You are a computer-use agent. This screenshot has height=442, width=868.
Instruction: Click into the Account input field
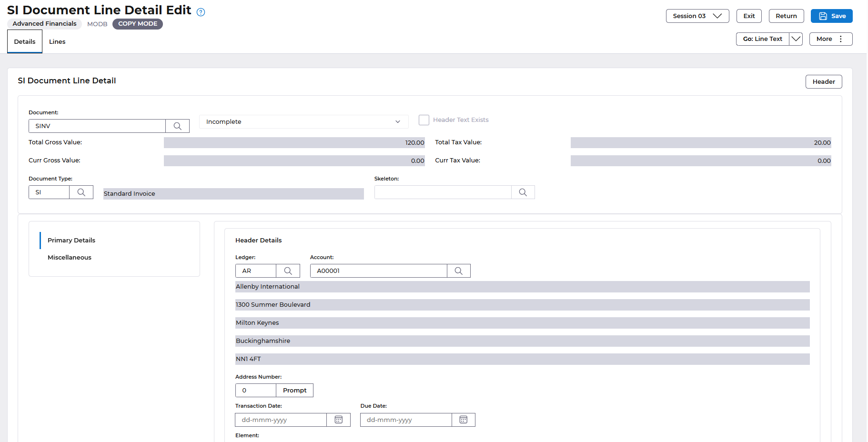coord(378,271)
